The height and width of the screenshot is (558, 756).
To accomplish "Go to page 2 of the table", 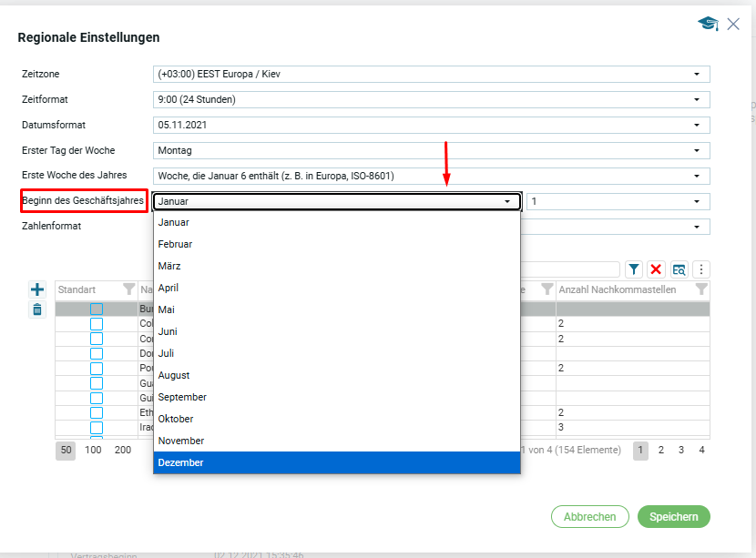I will click(x=661, y=450).
